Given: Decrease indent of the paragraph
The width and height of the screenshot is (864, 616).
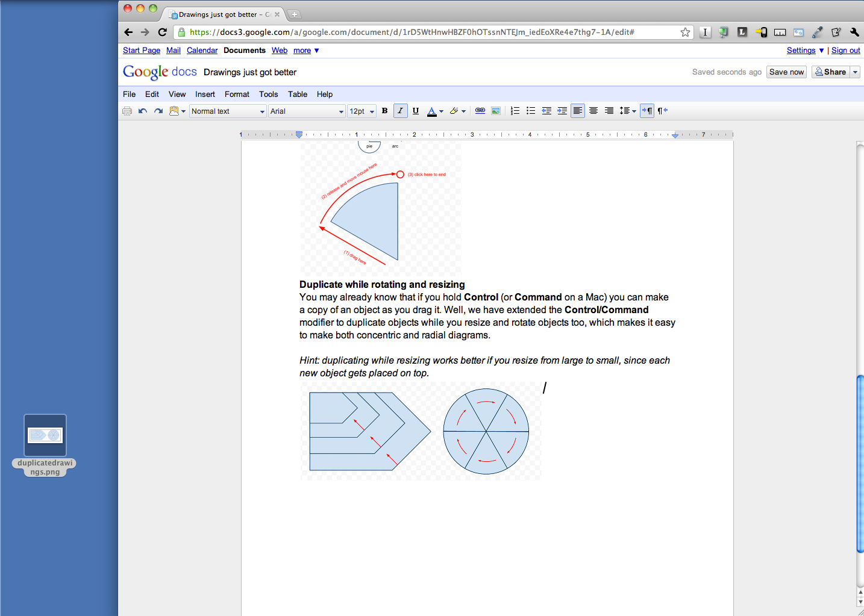Looking at the screenshot, I should 546,111.
